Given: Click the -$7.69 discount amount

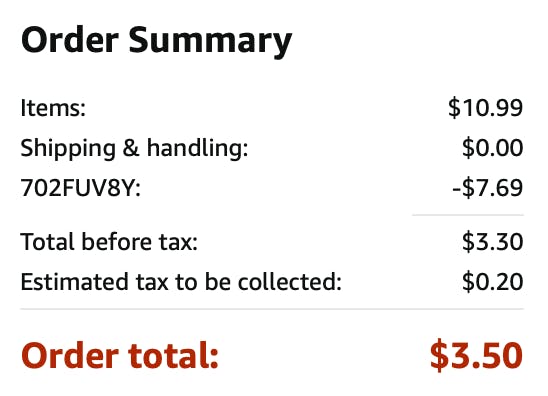Looking at the screenshot, I should tap(488, 188).
